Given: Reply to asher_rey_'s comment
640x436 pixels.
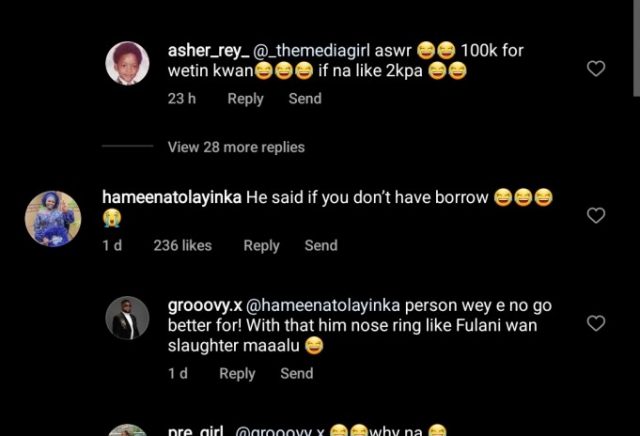Looking at the screenshot, I should [245, 98].
